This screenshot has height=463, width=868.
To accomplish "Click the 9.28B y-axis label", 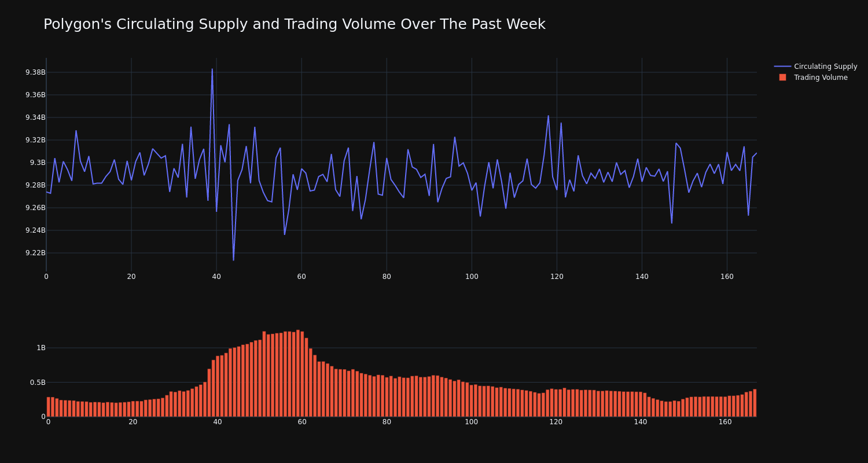I will coord(35,185).
